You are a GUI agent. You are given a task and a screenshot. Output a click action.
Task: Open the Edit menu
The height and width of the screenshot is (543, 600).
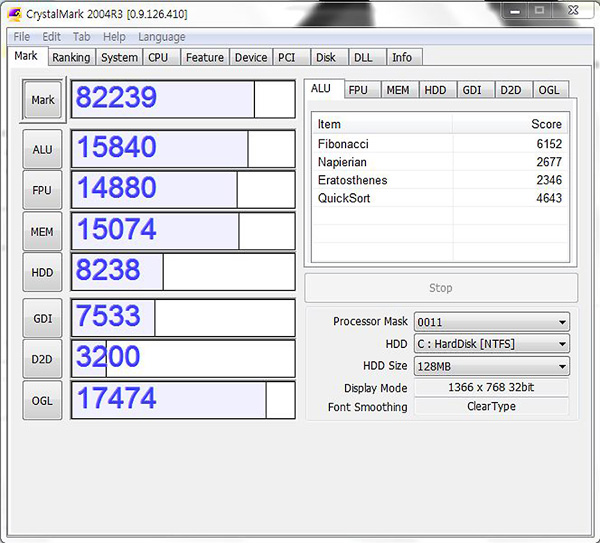(x=51, y=37)
